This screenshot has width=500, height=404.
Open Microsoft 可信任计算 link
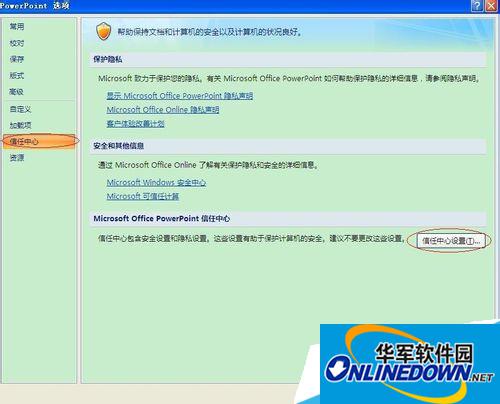[143, 196]
